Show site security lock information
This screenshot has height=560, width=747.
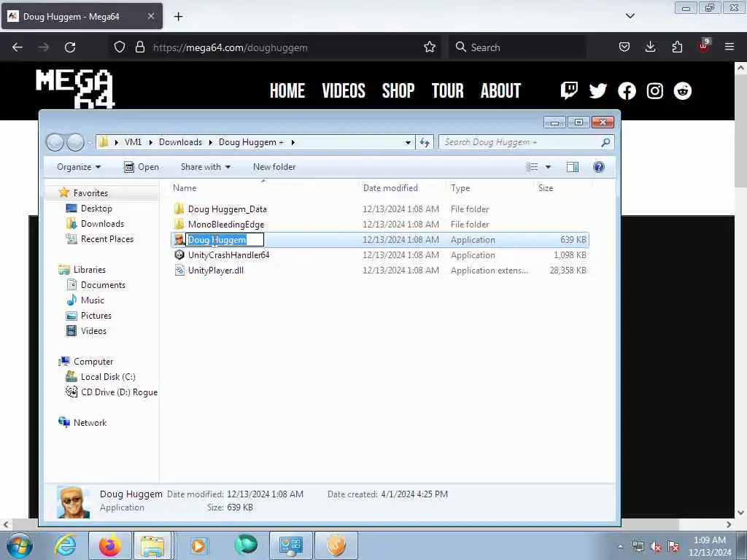139,47
